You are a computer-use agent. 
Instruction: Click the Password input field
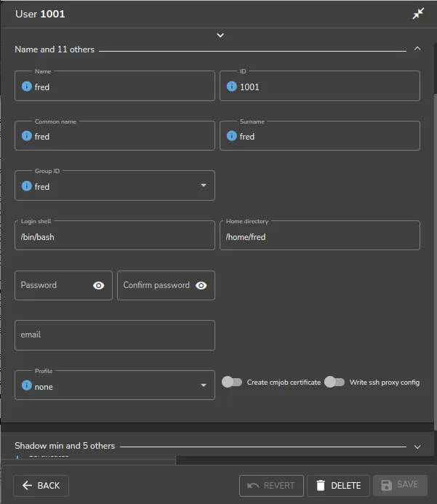tap(63, 285)
